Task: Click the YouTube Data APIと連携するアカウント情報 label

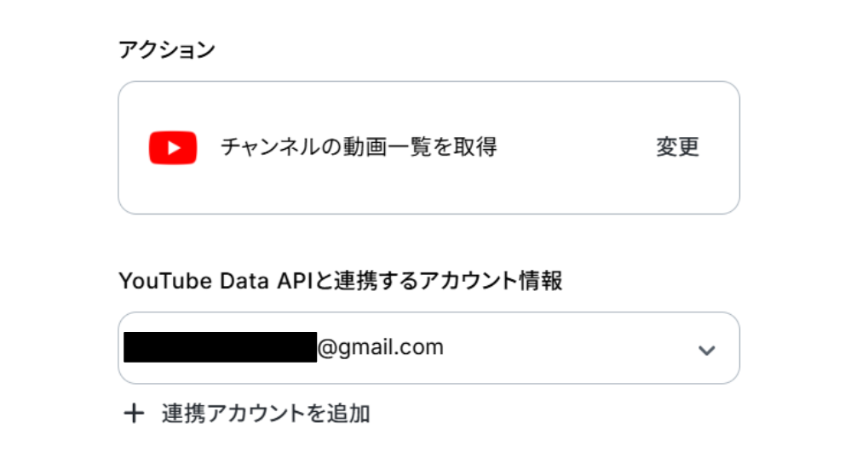Action: click(x=341, y=281)
